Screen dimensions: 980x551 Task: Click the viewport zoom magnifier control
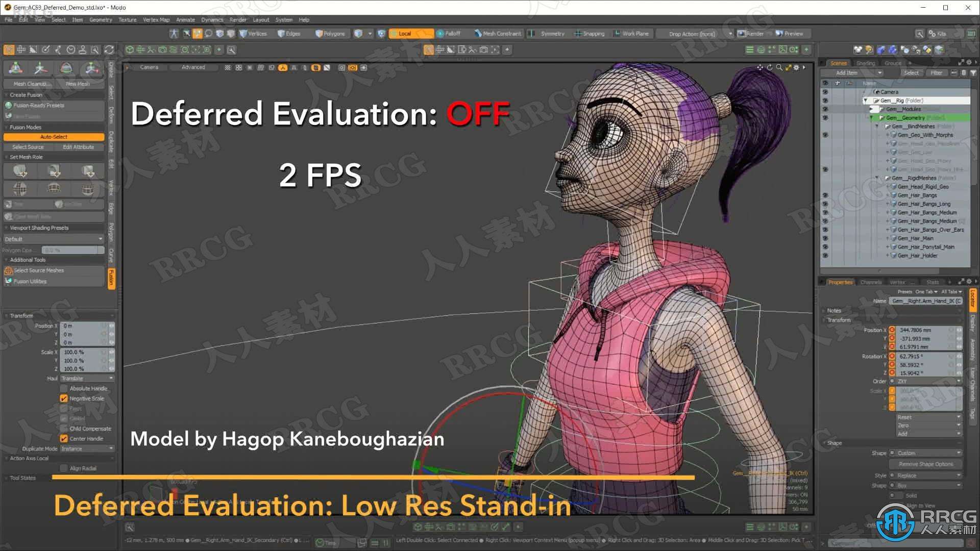pyautogui.click(x=779, y=67)
